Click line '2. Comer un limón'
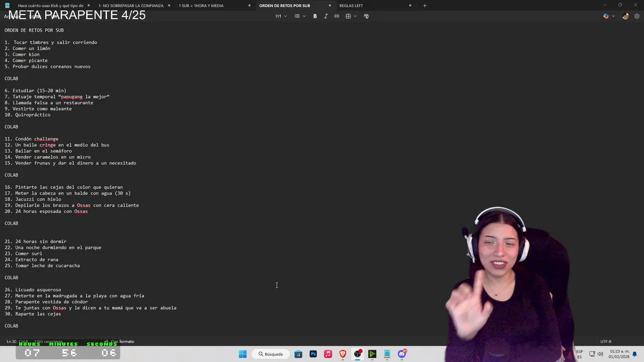 click(27, 48)
